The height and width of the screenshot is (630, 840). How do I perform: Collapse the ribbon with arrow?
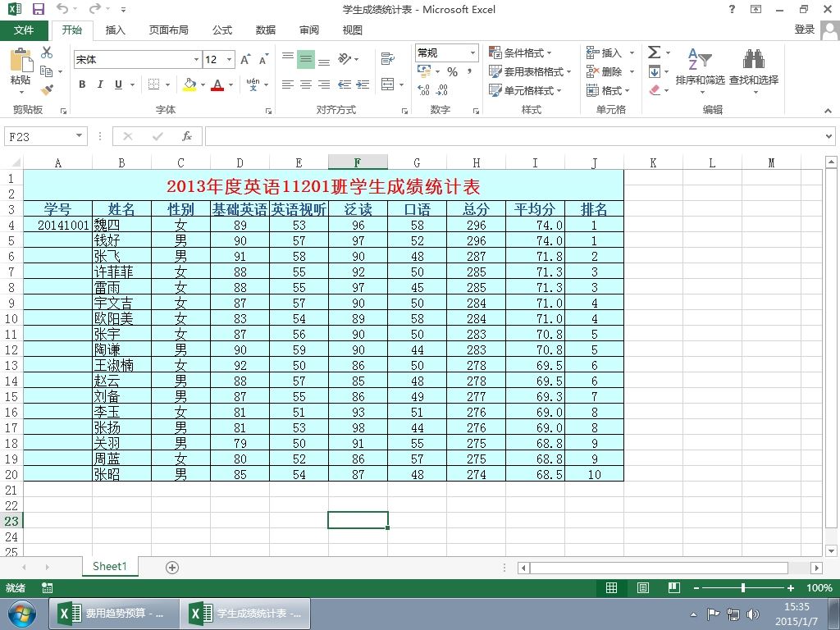(828, 111)
